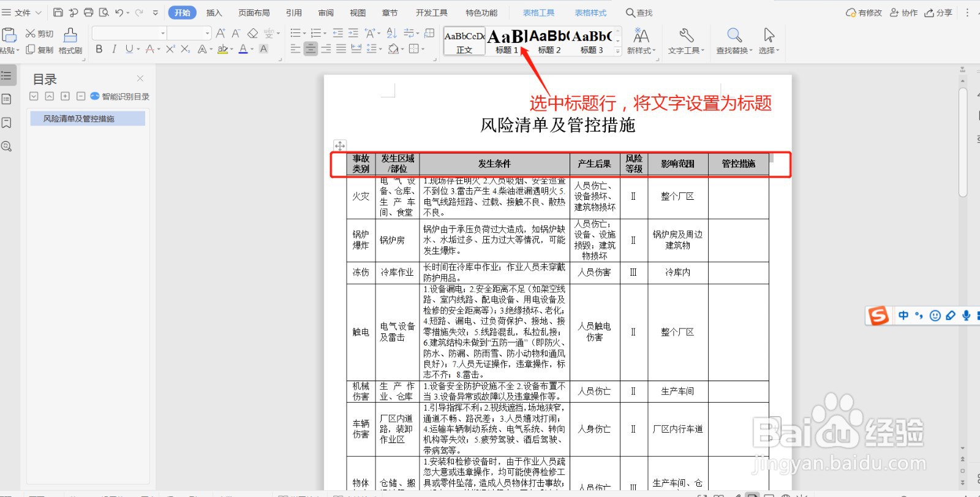
Task: Click the Print icon in quick access bar
Action: [x=88, y=12]
